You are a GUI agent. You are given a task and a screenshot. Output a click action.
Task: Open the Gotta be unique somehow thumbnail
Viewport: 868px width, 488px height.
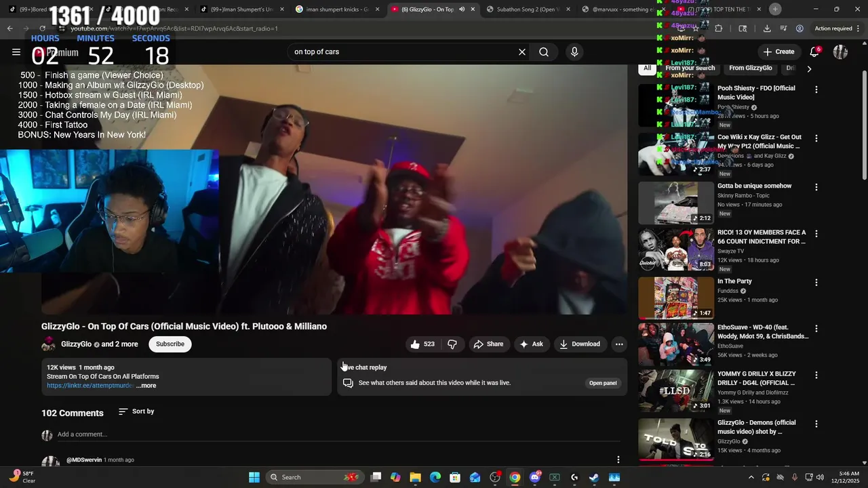click(x=675, y=203)
